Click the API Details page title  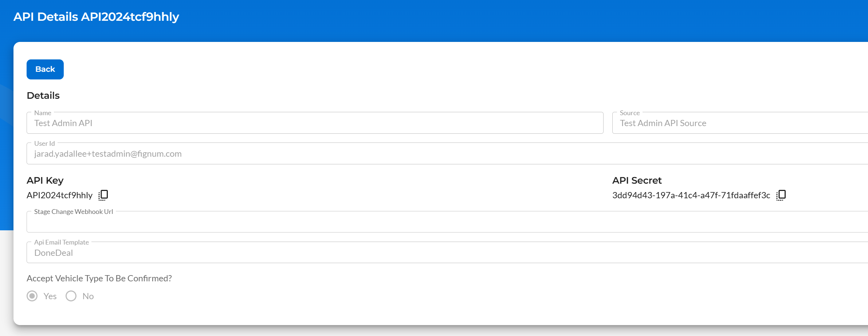(96, 16)
